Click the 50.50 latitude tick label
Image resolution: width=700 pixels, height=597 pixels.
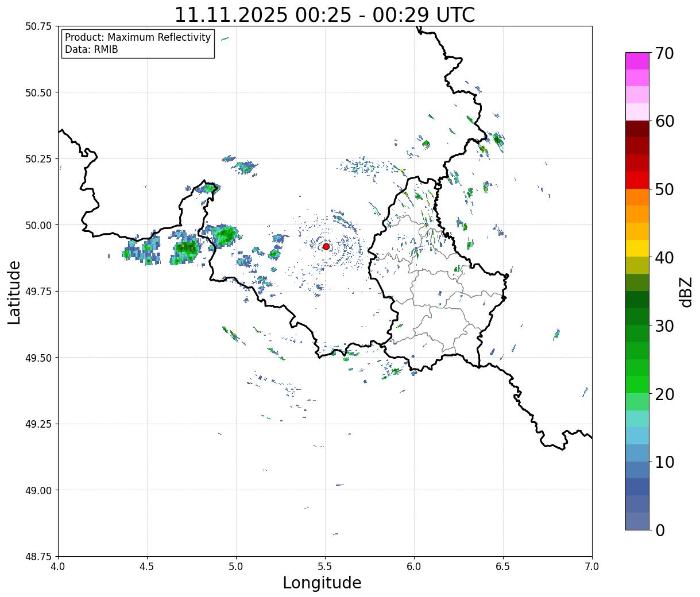38,92
